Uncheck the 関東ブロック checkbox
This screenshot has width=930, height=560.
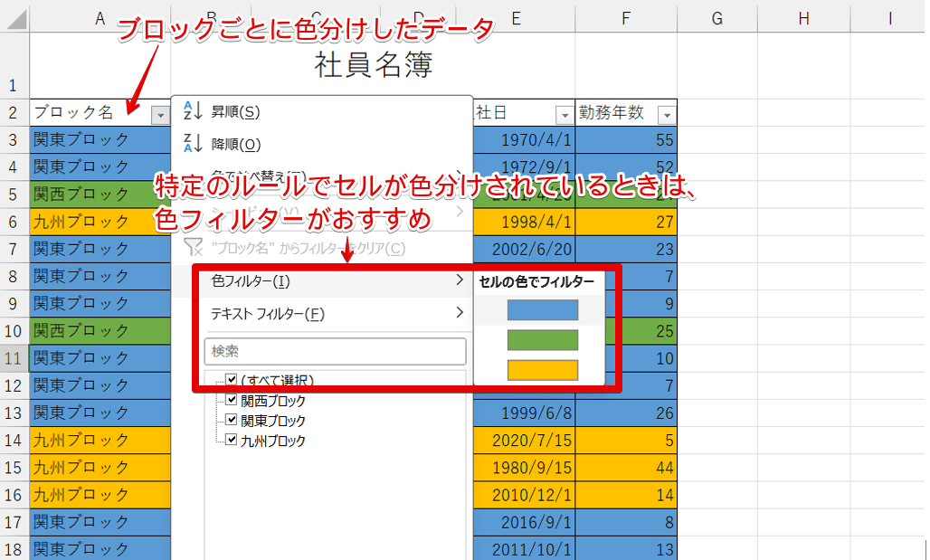click(x=232, y=421)
